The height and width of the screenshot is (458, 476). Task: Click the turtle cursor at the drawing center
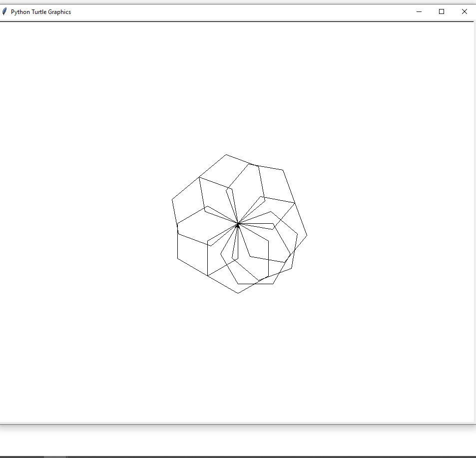pyautogui.click(x=238, y=225)
